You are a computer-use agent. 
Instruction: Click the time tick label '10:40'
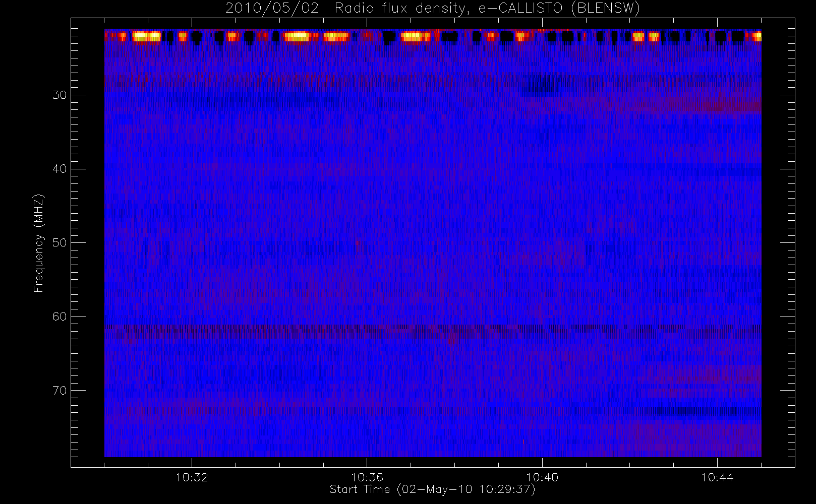pos(542,477)
